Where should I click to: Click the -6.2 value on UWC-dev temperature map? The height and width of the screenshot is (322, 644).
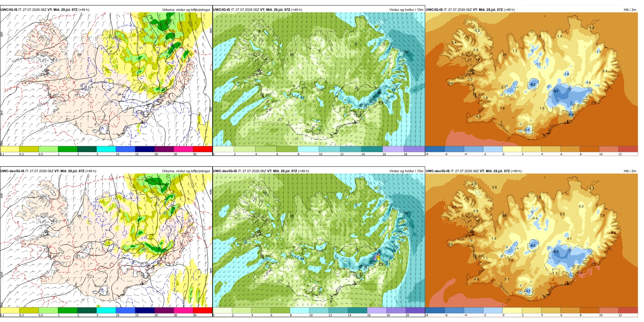(556, 251)
